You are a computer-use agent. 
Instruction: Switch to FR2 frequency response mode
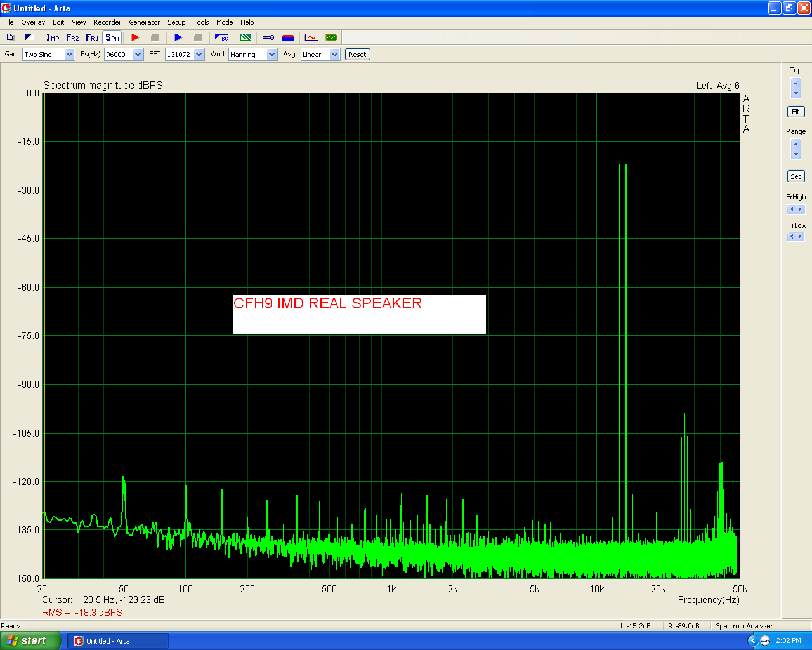72,37
